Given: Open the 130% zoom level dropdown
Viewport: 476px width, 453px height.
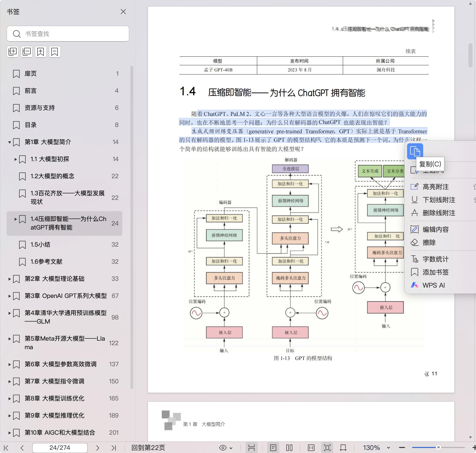Looking at the screenshot, I should pos(388,448).
